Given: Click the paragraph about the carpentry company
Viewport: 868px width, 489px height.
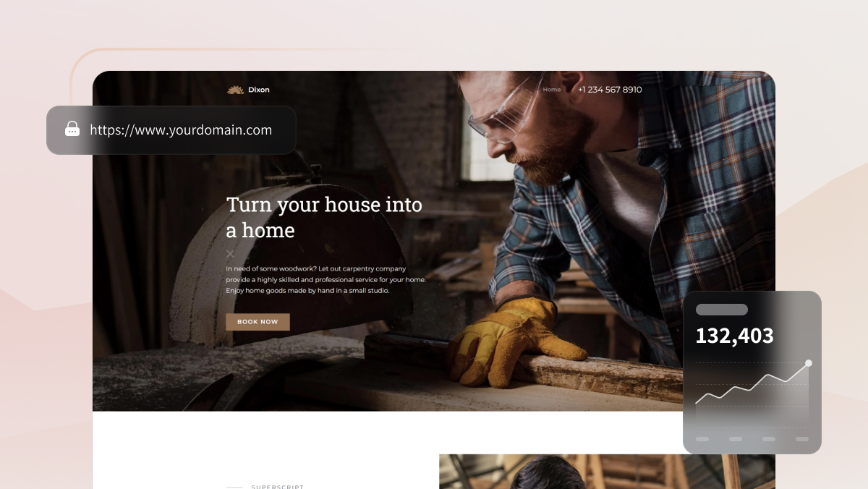Looking at the screenshot, I should click(326, 279).
